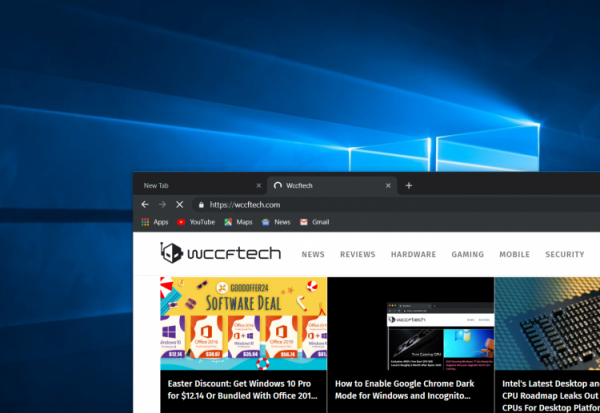Click the padlock icon in address bar
The image size is (600, 413).
tap(201, 204)
